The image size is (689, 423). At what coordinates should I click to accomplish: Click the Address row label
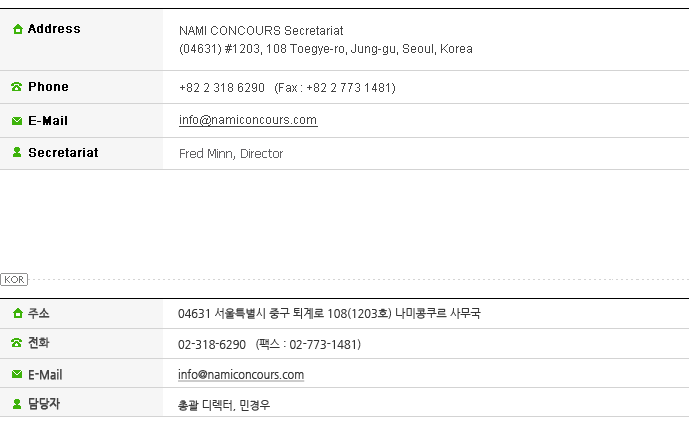[x=54, y=29]
